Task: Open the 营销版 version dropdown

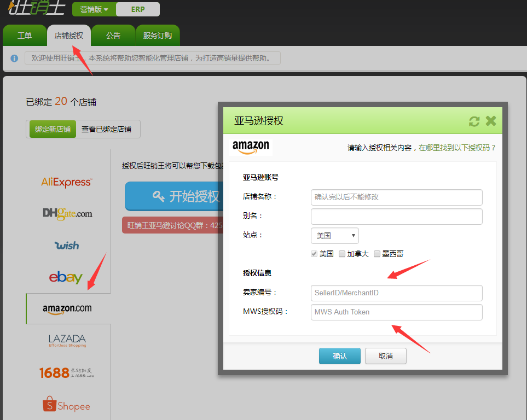Action: [x=94, y=9]
